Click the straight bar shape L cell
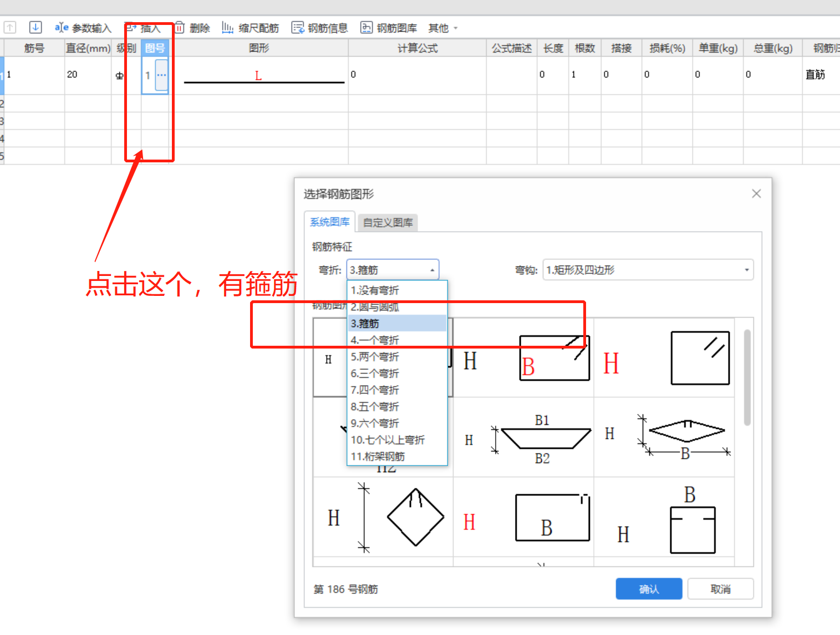840x635 pixels. coord(259,75)
